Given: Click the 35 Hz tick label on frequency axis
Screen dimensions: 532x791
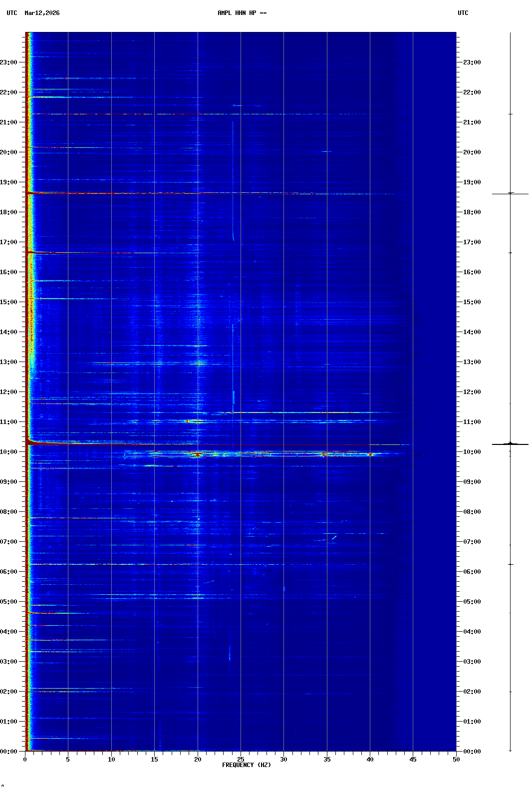Looking at the screenshot, I should [327, 760].
